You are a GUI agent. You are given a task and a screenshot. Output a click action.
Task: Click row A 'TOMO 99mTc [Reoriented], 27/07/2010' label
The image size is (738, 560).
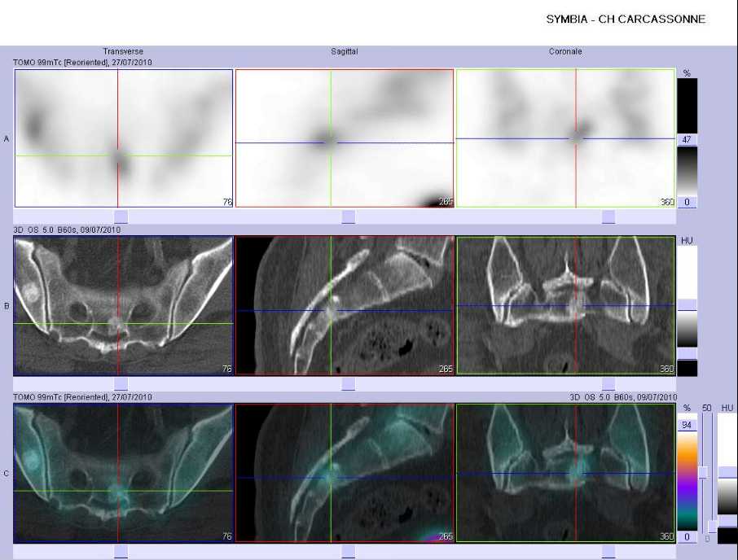click(x=82, y=62)
